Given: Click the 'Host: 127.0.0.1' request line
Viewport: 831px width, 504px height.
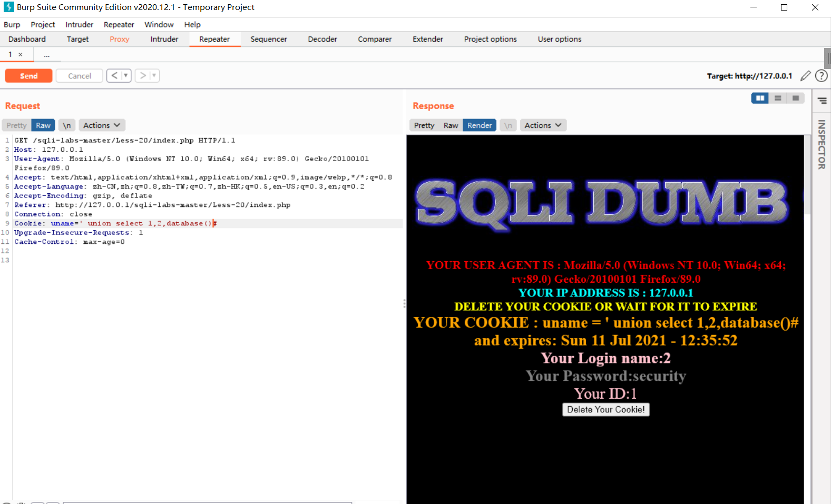Looking at the screenshot, I should click(48, 150).
